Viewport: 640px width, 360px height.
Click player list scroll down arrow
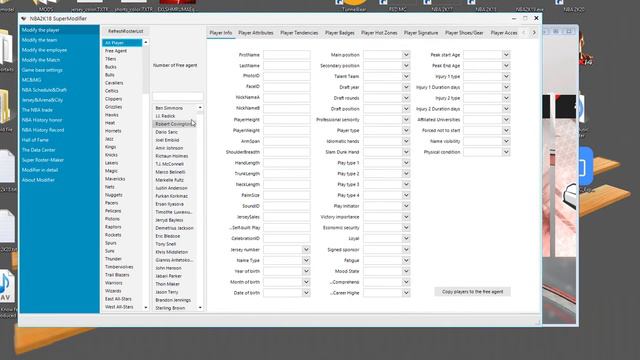200,307
